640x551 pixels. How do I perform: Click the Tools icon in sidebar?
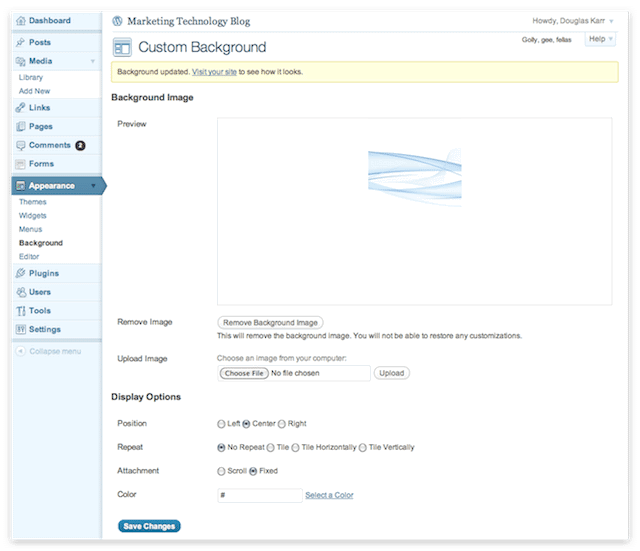[20, 311]
